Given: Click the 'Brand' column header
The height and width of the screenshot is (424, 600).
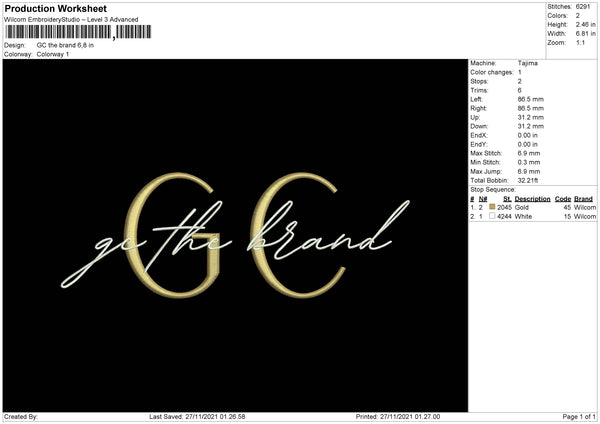Looking at the screenshot, I should [x=583, y=199].
